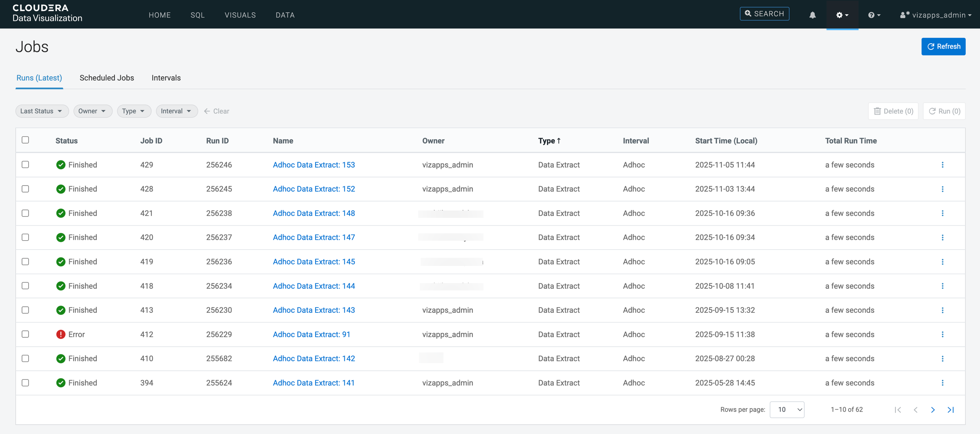This screenshot has width=980, height=434.
Task: Switch to the Scheduled Jobs tab
Action: [107, 78]
